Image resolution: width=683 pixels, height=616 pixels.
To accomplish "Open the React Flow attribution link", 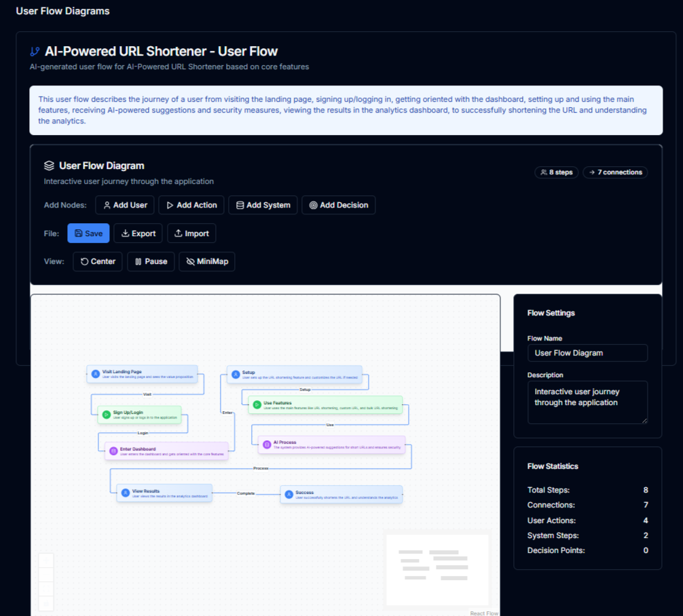I will pyautogui.click(x=483, y=613).
